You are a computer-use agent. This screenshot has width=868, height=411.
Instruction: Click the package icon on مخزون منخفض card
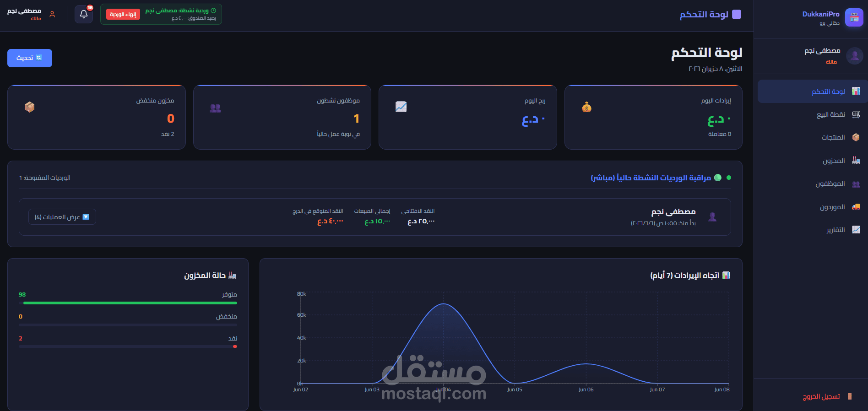30,107
